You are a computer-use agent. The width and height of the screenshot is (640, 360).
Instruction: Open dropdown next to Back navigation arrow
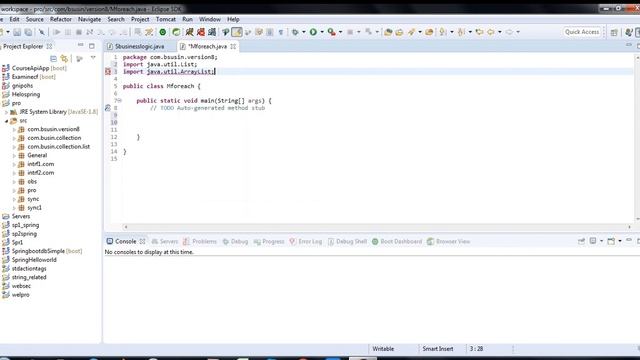[x=500, y=32]
